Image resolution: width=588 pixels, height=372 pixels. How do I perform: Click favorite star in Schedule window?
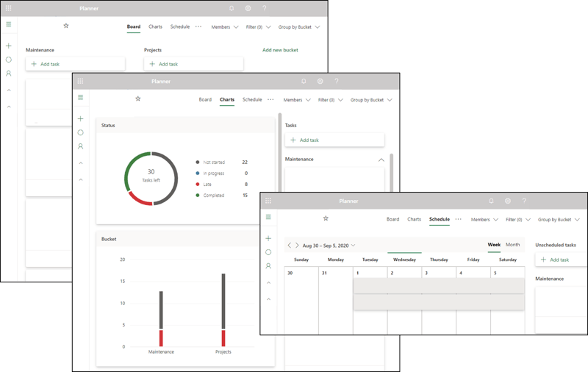(326, 218)
